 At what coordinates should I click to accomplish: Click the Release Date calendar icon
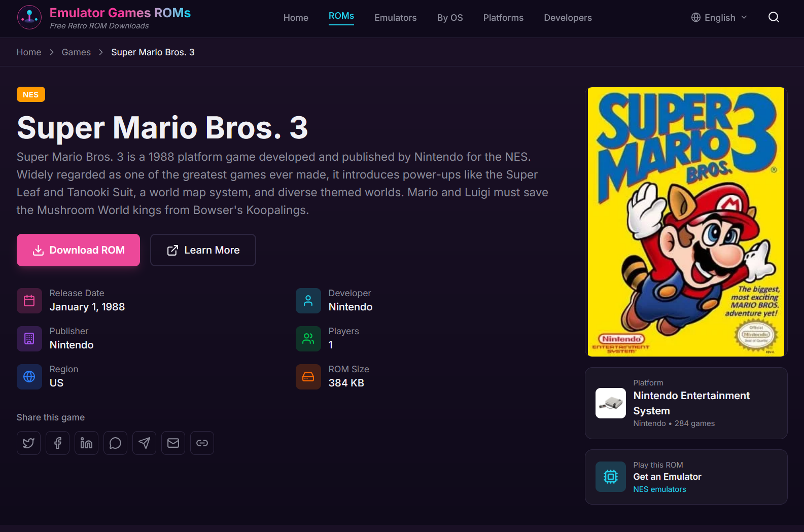pyautogui.click(x=29, y=301)
